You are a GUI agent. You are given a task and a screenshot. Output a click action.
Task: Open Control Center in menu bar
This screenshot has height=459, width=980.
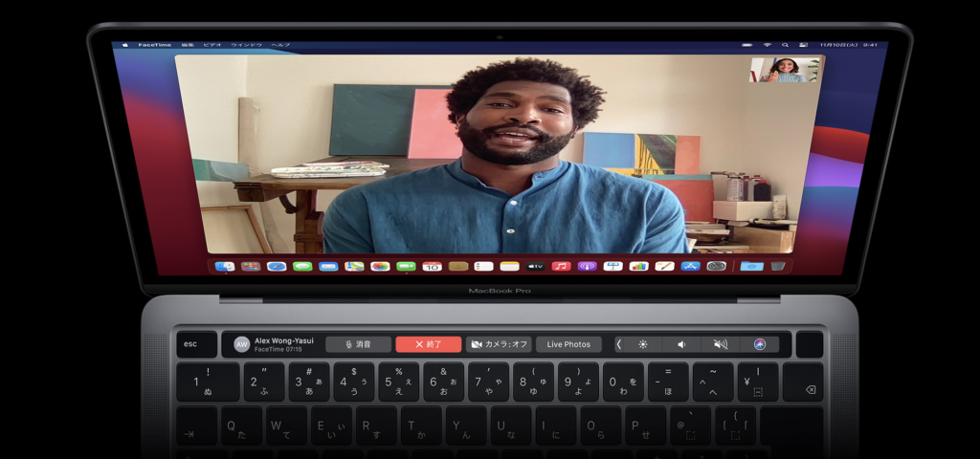point(803,45)
